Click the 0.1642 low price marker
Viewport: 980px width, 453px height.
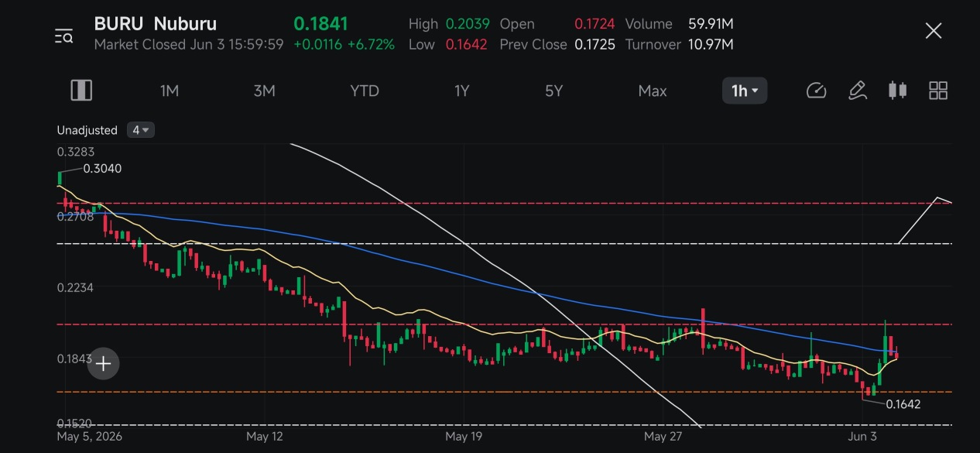pyautogui.click(x=903, y=403)
